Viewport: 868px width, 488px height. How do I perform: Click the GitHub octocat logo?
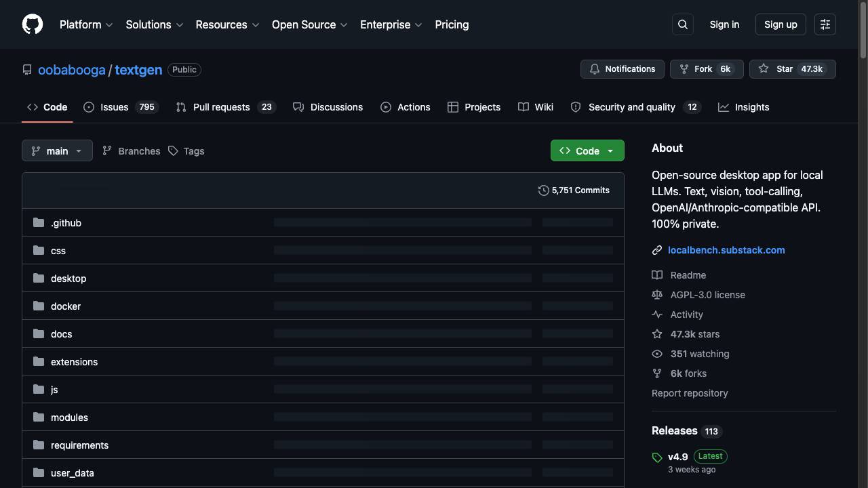tap(33, 24)
